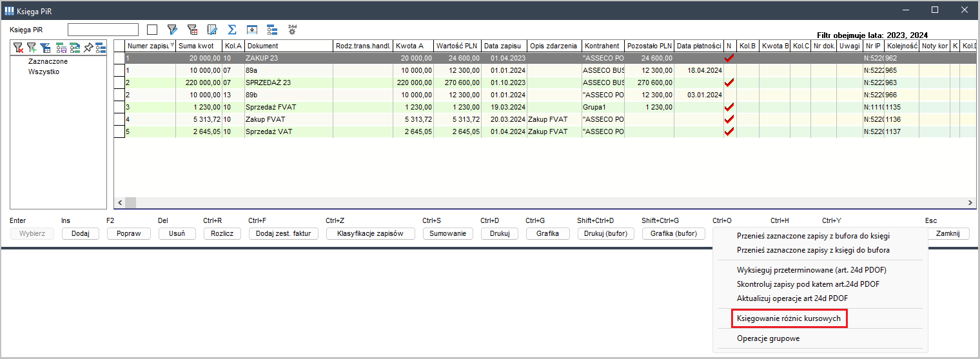The height and width of the screenshot is (359, 980).
Task: Click the 'SPRZEDAŻ 23' document cell
Action: pos(289,82)
